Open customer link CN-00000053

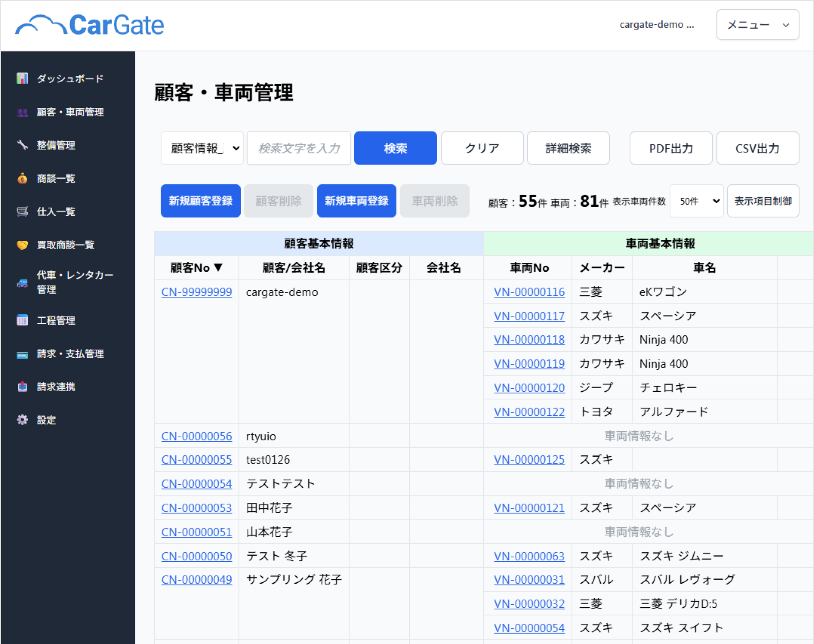(x=197, y=508)
